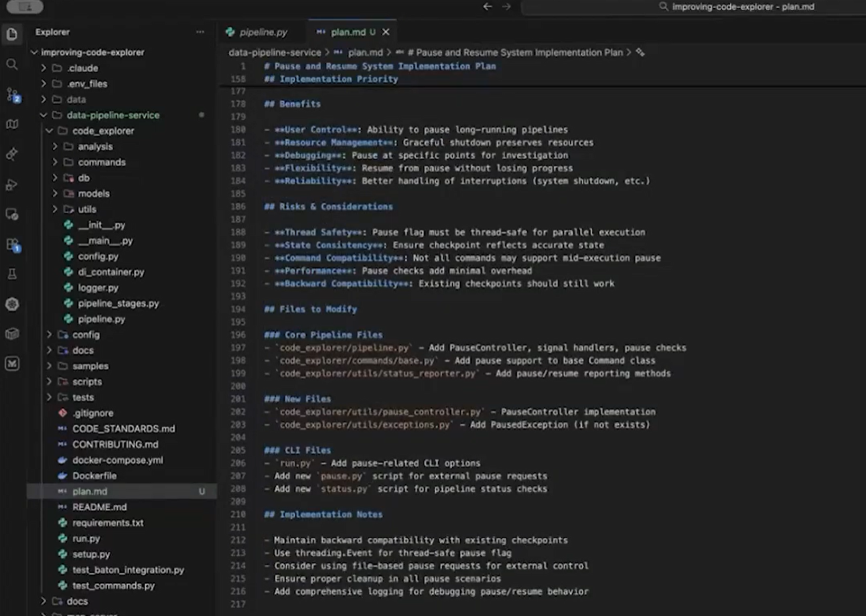The image size is (866, 616).
Task: Click the symbol icon at breadcrumb end
Action: [x=640, y=52]
